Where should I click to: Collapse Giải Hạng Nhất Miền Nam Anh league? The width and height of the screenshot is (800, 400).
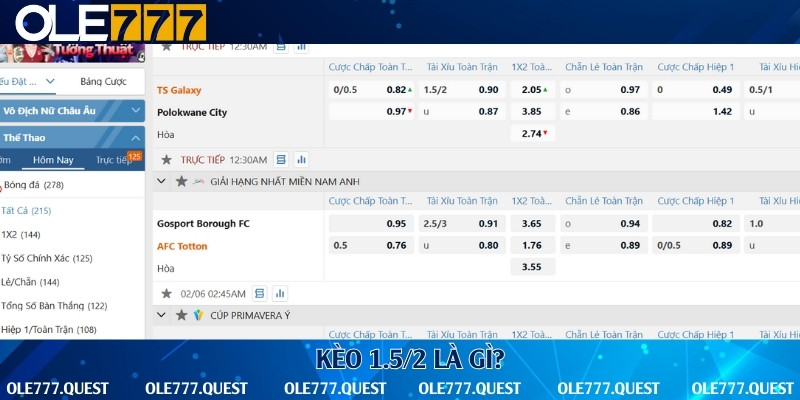pos(161,181)
